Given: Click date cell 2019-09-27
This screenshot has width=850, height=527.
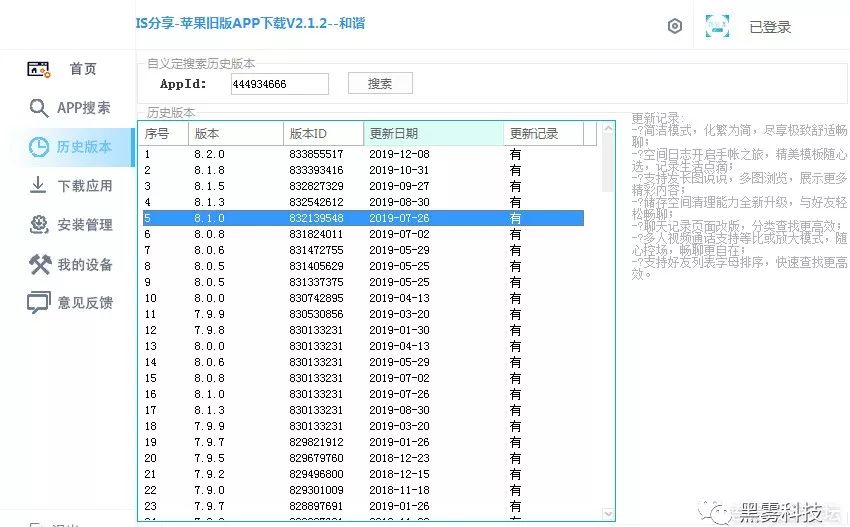Looking at the screenshot, I should tap(399, 187).
